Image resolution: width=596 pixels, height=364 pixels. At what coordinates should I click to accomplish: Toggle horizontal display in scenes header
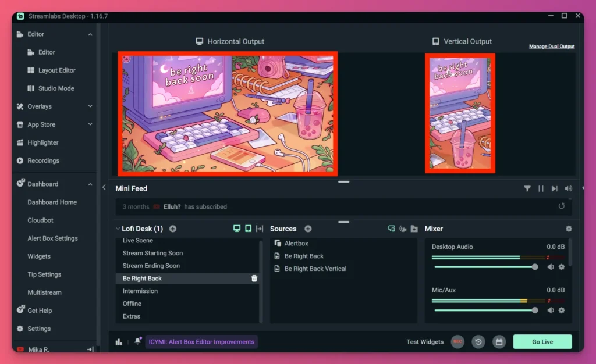click(237, 229)
